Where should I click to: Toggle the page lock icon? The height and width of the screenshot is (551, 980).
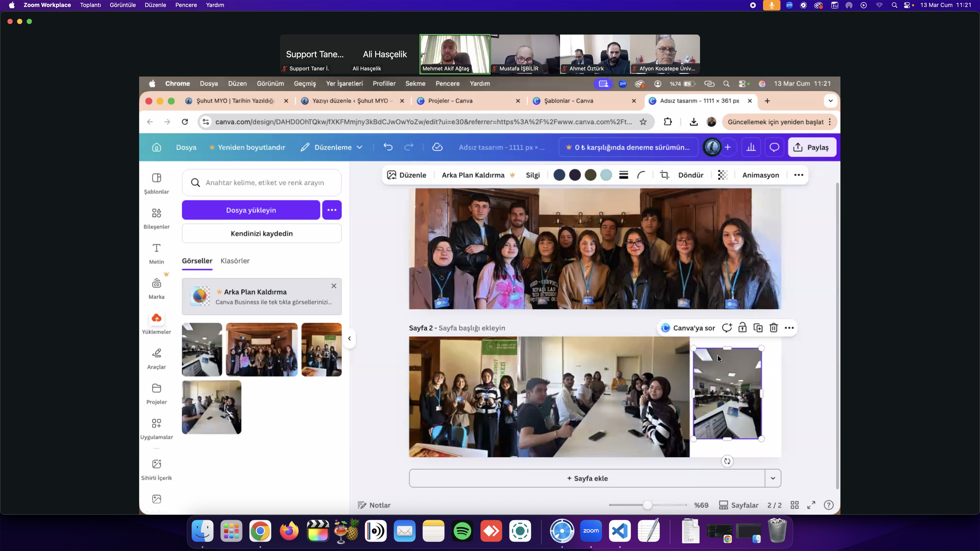[x=742, y=328]
